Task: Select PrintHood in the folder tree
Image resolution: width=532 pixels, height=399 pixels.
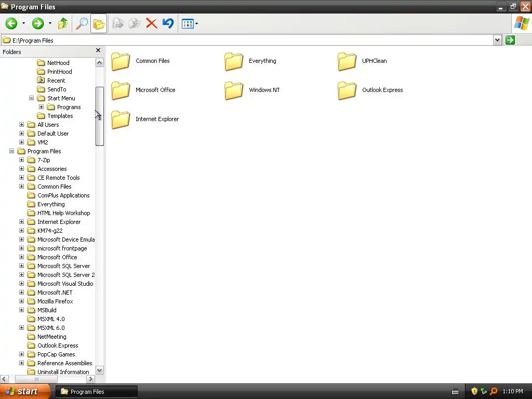Action: coord(59,72)
